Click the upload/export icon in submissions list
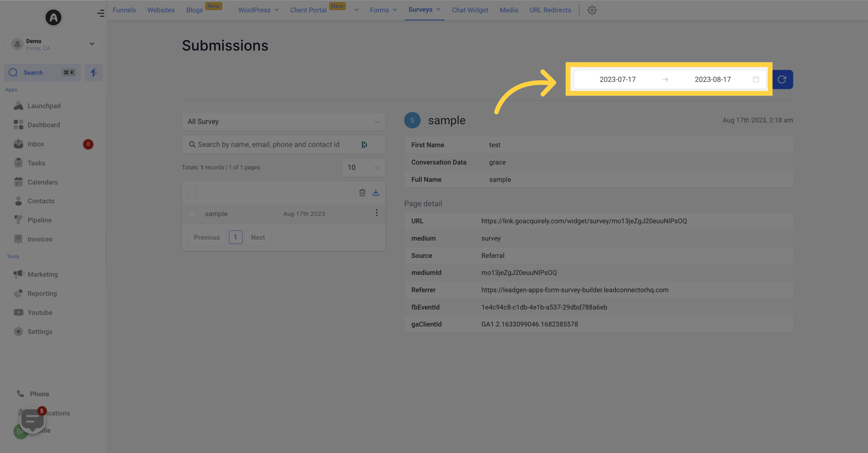Screen dimensions: 868x453 375,192
